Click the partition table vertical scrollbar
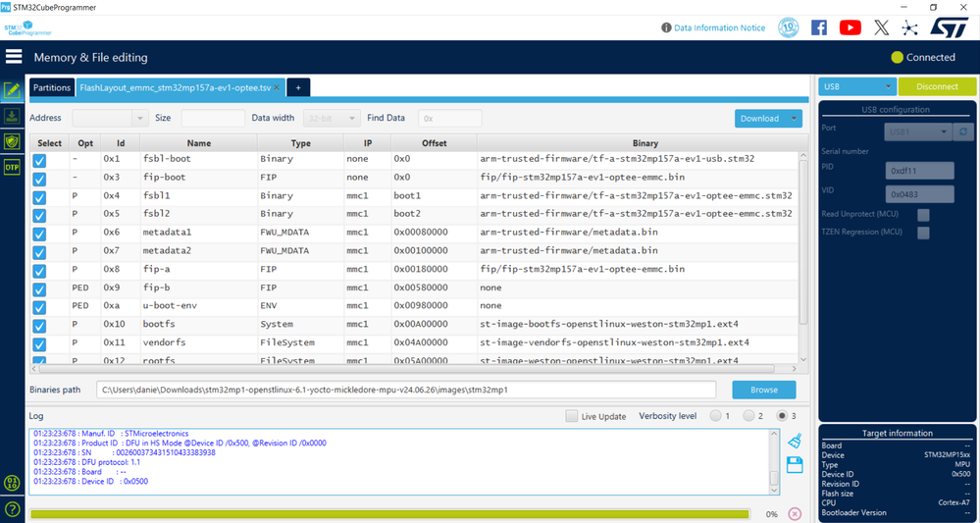 pyautogui.click(x=803, y=240)
